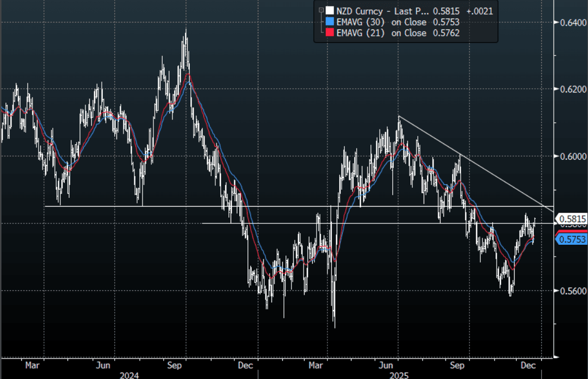The width and height of the screenshot is (588, 379).
Task: Click the Sep label above the 2024 year
Action: pos(175,365)
